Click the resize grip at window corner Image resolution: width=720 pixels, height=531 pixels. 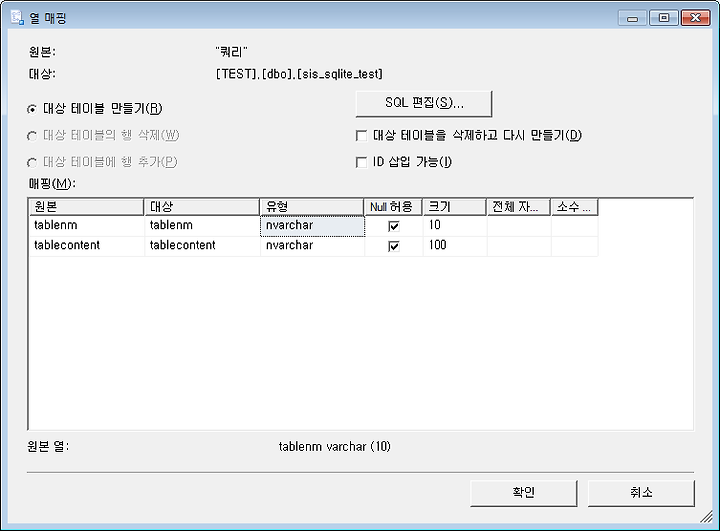point(706,518)
